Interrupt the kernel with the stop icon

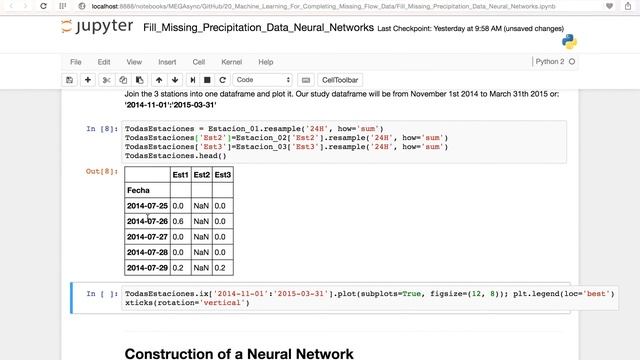(x=207, y=80)
